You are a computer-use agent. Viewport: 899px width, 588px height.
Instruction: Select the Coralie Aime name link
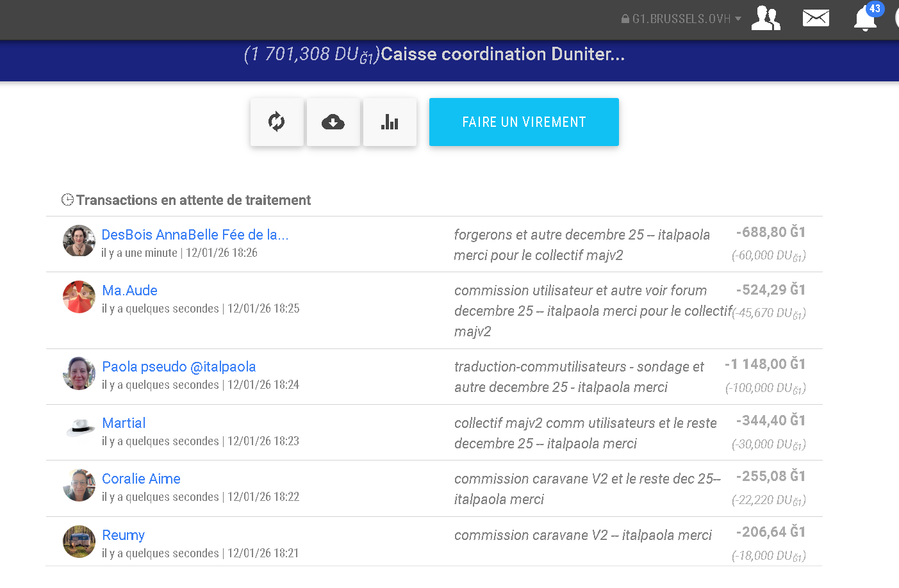tap(141, 478)
